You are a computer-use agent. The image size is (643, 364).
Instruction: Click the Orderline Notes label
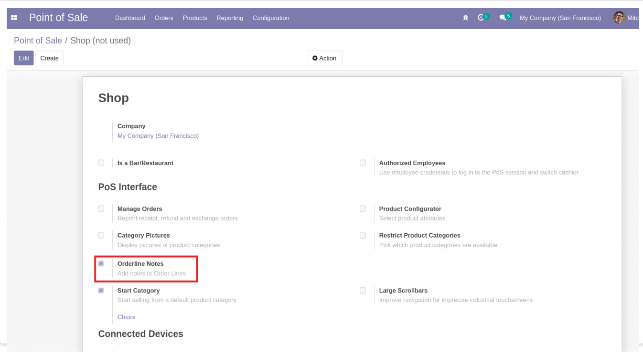pyautogui.click(x=140, y=264)
